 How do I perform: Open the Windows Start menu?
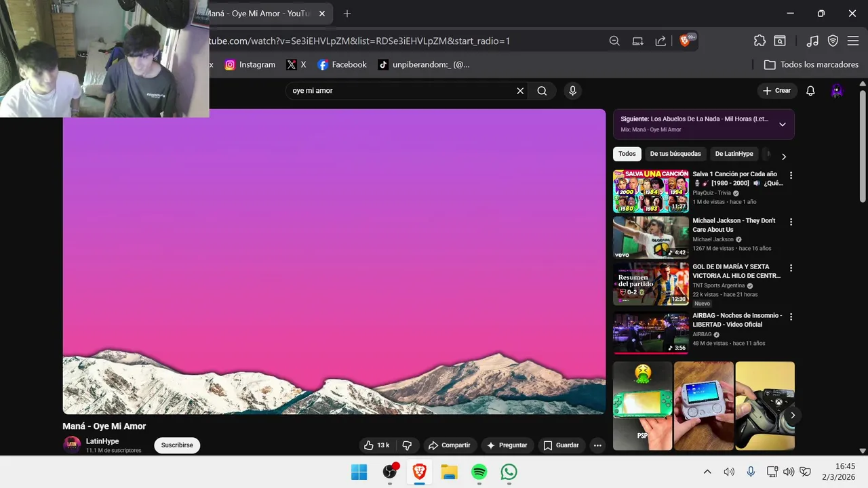(x=359, y=472)
